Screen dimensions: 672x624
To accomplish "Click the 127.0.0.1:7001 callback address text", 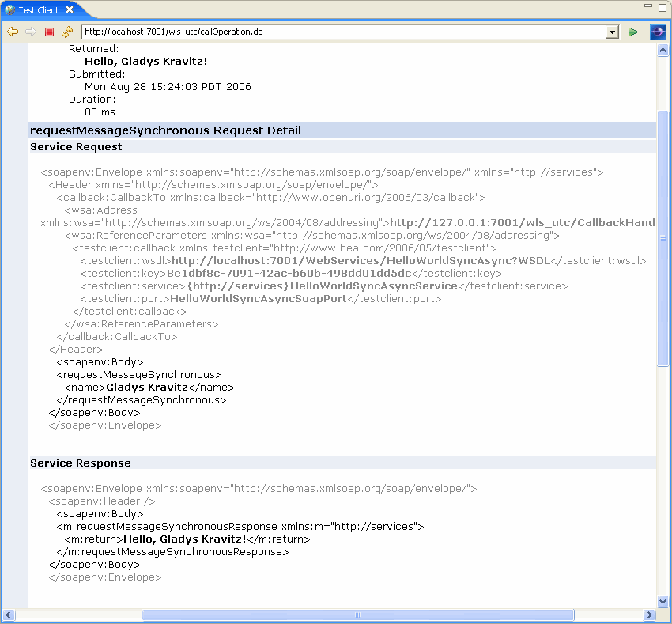I will (522, 222).
